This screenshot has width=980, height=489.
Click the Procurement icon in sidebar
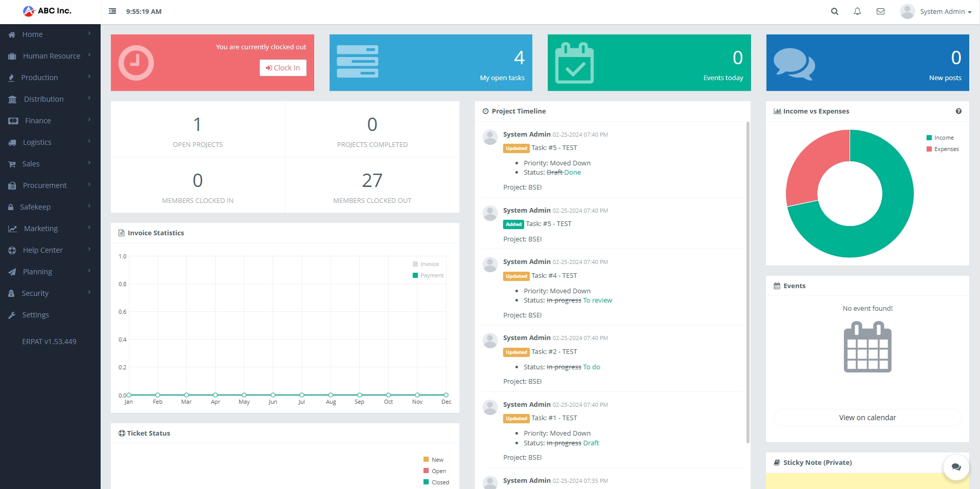tap(12, 185)
